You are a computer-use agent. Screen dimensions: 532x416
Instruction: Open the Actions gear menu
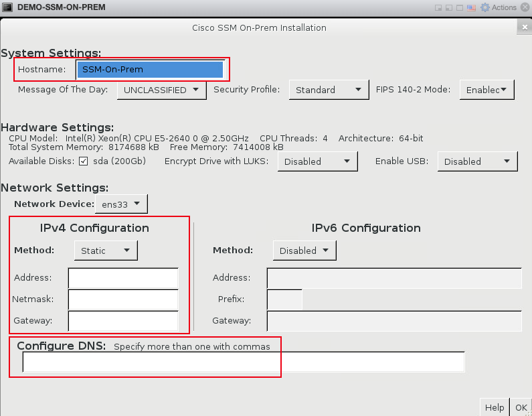pyautogui.click(x=499, y=7)
